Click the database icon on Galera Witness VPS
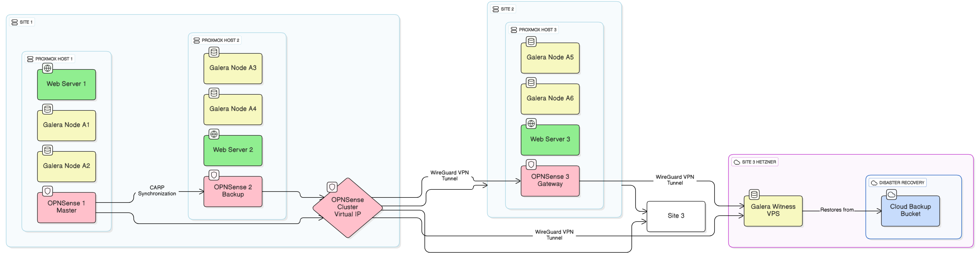 [x=754, y=194]
